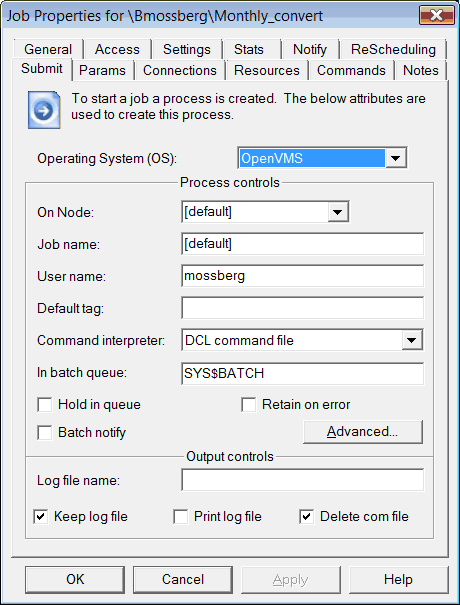
Task: Confirm changes with the OK button
Action: tap(75, 580)
